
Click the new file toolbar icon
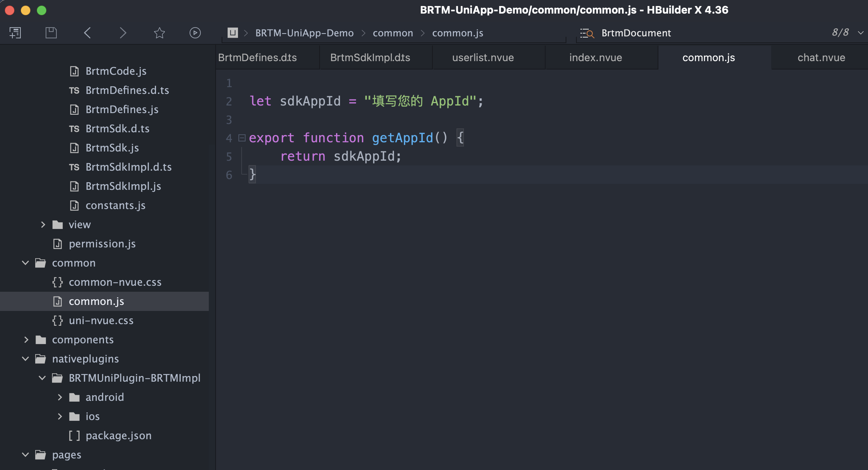tap(15, 33)
